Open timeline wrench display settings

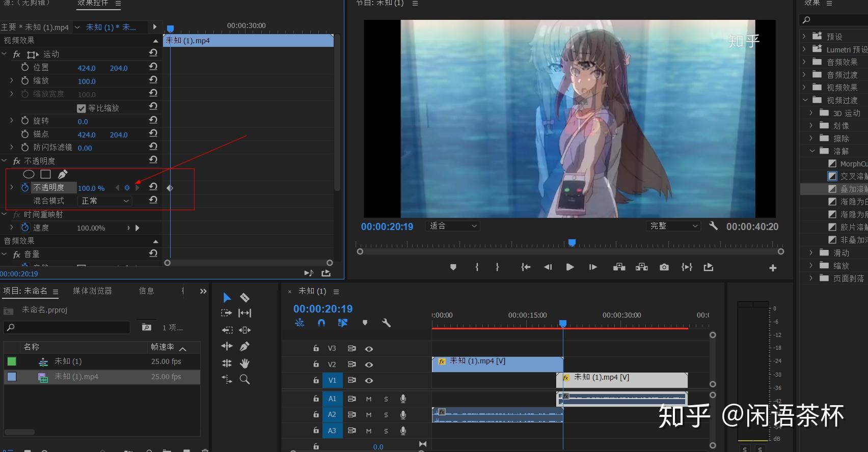click(386, 323)
